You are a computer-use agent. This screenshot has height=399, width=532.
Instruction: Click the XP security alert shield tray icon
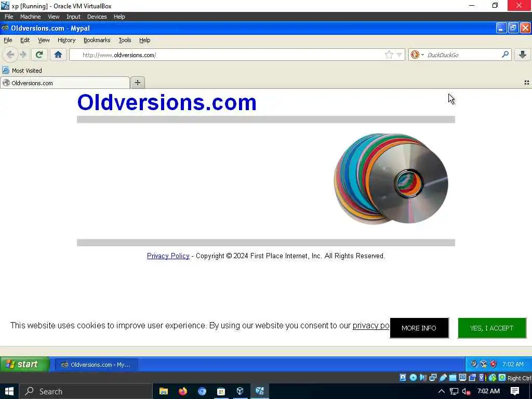(494, 364)
